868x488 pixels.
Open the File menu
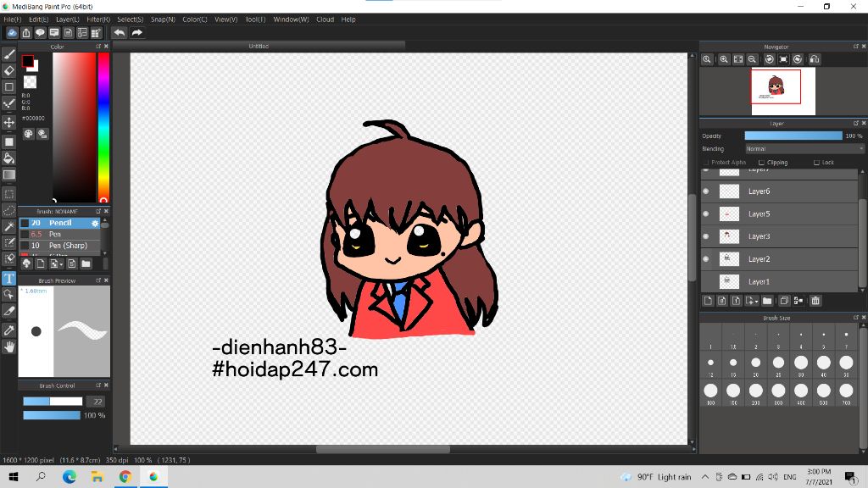click(12, 19)
